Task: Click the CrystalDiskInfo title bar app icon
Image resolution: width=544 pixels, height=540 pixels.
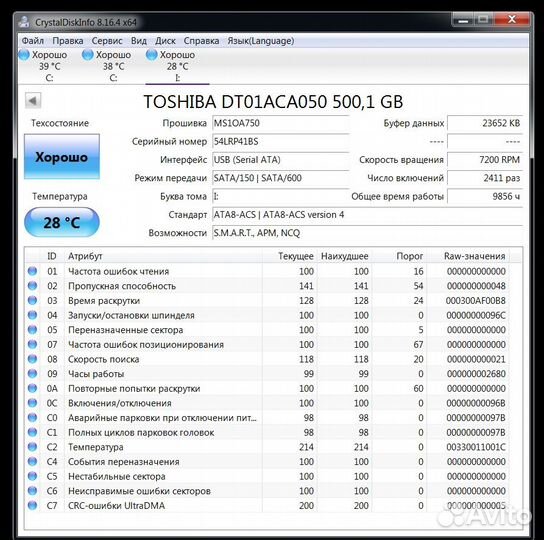Action: [x=25, y=22]
